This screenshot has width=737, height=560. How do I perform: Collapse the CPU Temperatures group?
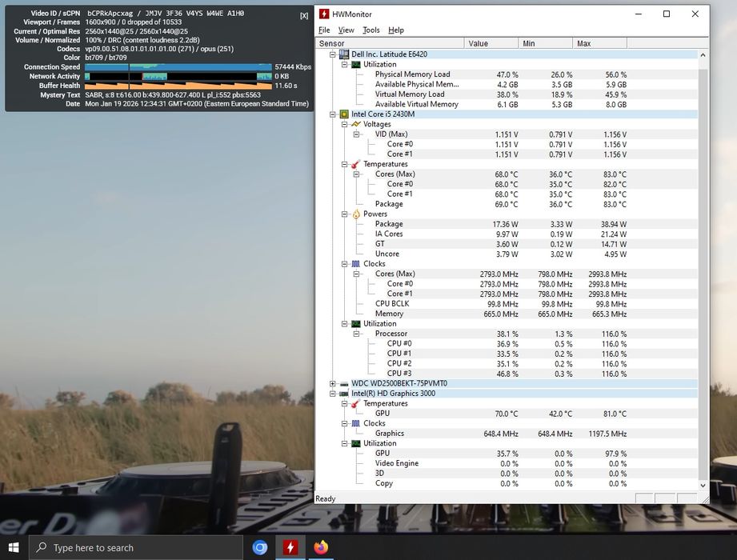(x=344, y=164)
